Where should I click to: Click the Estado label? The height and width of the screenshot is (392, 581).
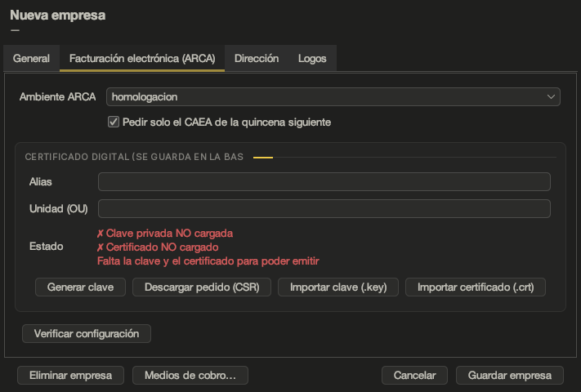[47, 246]
